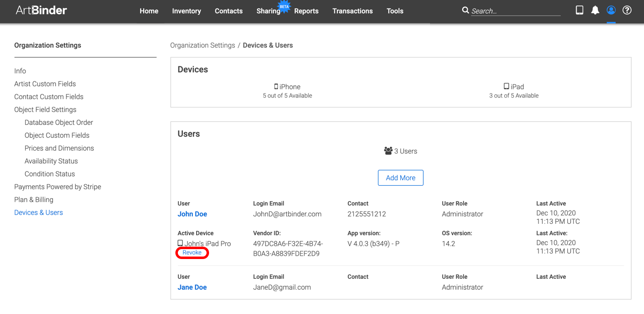Select Object Field Settings in sidebar

pyautogui.click(x=46, y=109)
